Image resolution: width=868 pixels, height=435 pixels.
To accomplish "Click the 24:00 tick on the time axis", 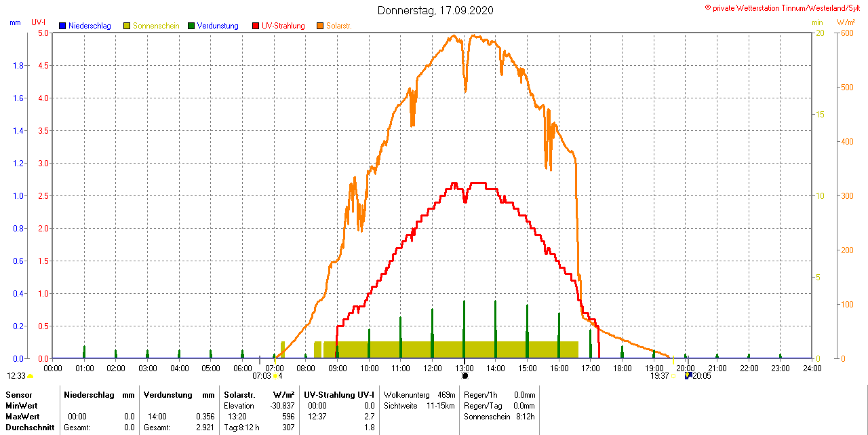I will click(812, 368).
